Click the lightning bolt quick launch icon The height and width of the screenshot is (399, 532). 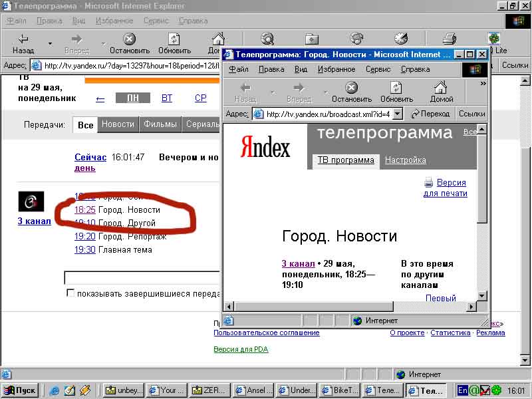click(85, 390)
